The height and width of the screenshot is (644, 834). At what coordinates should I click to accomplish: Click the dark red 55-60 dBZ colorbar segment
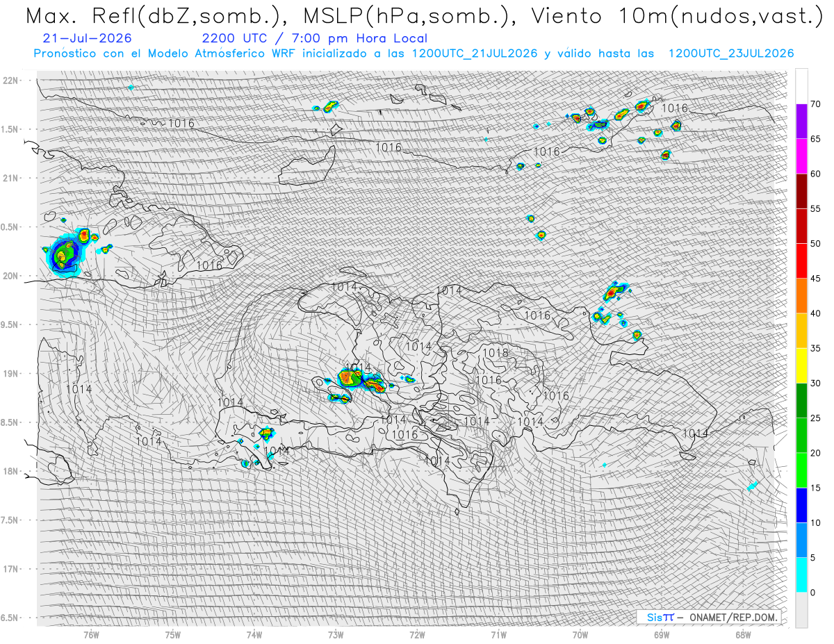801,191
